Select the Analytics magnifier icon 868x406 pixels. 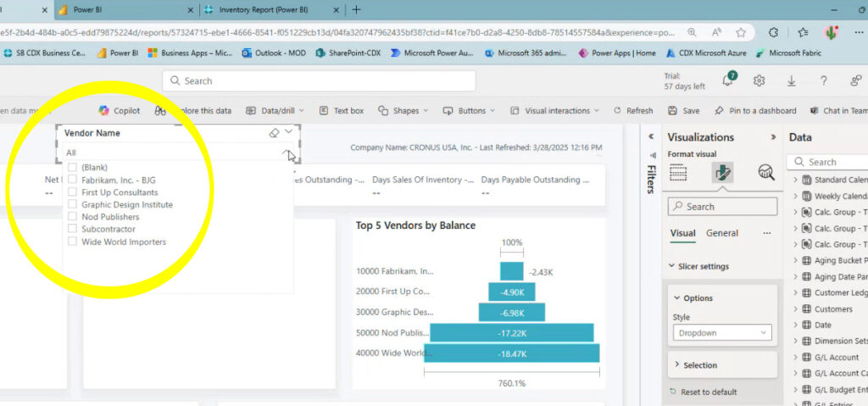(x=766, y=173)
